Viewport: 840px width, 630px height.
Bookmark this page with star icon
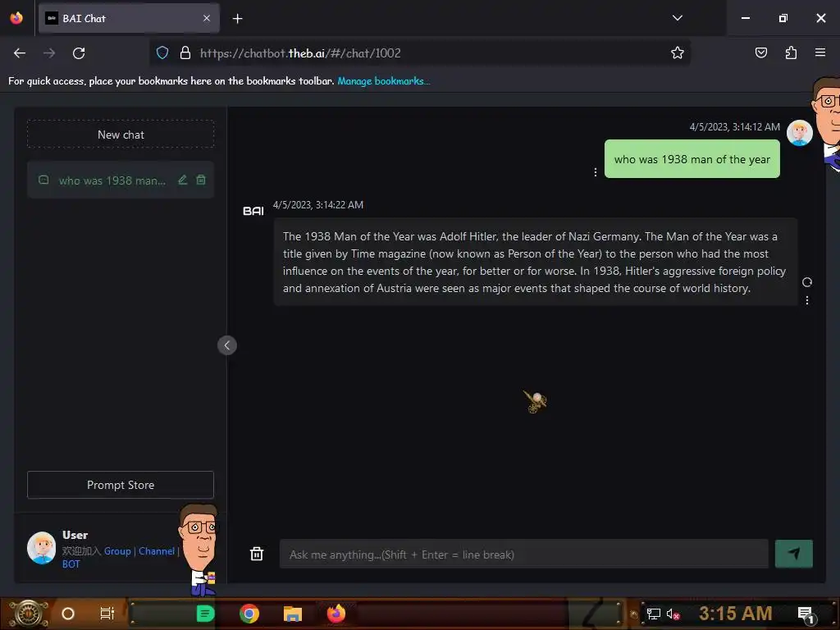677,52
